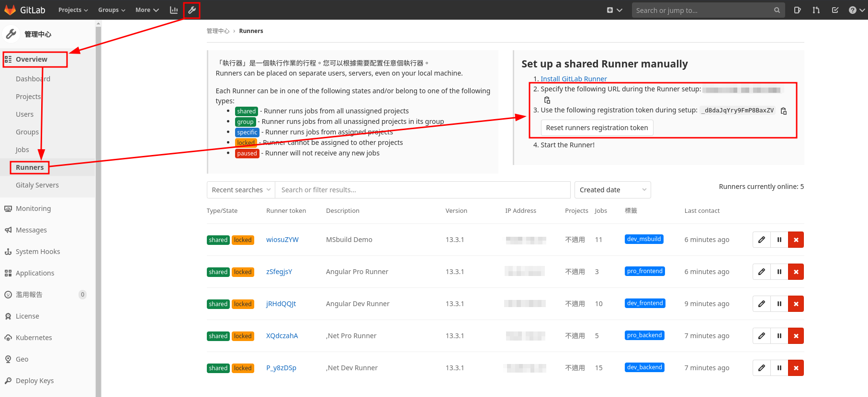Open the To-Do list icon

coord(835,10)
